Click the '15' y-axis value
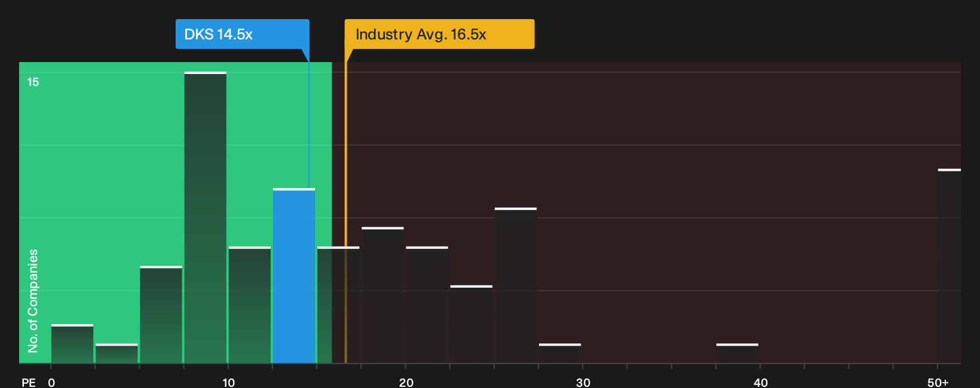Image resolution: width=980 pixels, height=388 pixels. point(33,82)
